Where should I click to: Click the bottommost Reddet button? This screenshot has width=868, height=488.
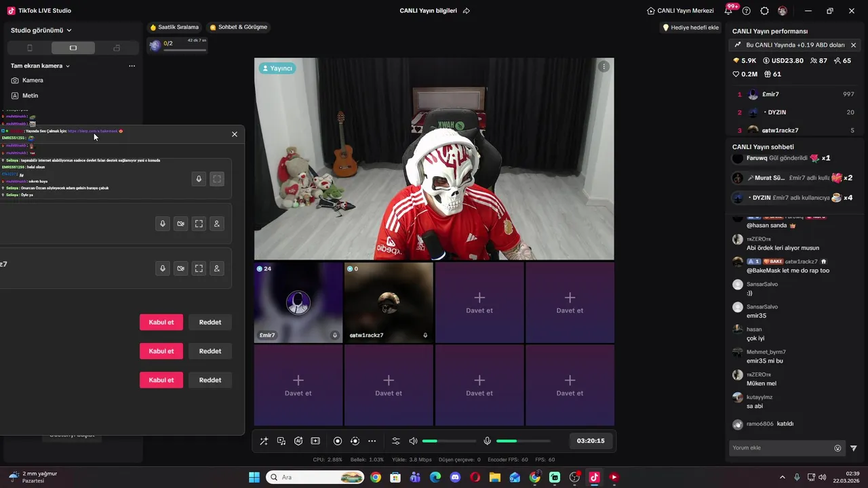(210, 380)
